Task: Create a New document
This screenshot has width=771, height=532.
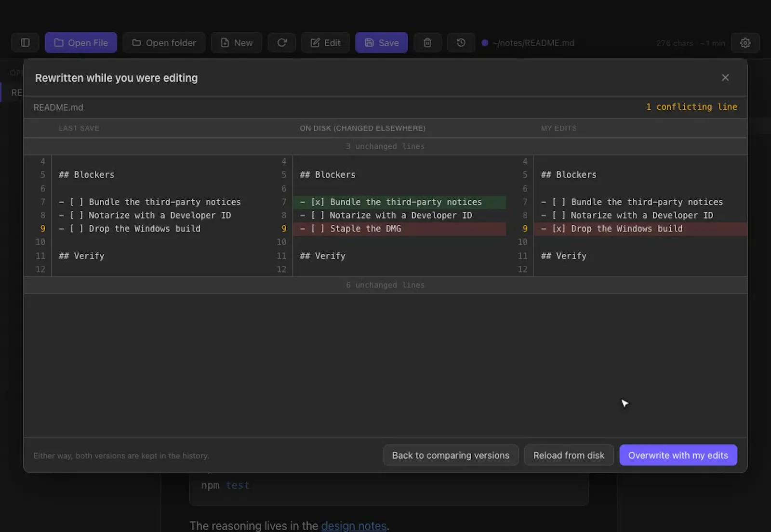Action: (237, 43)
